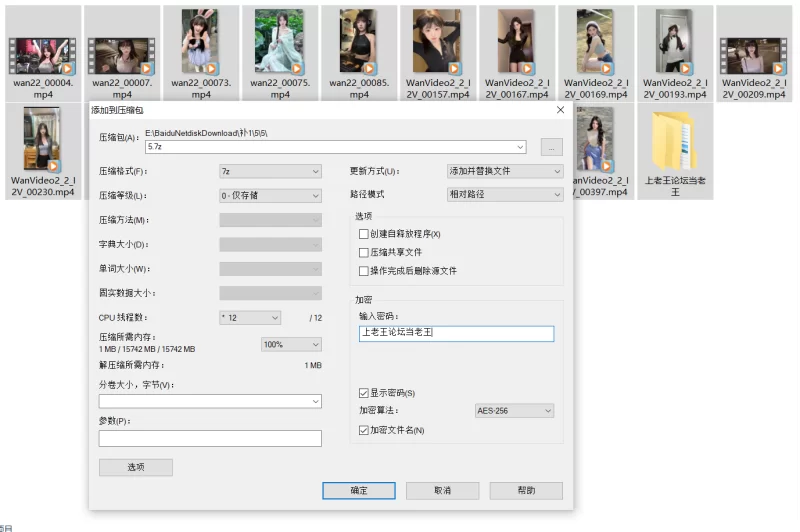Select the partially hidden 00397.mp4 file icon
The height and width of the screenshot is (532, 800).
tap(594, 139)
